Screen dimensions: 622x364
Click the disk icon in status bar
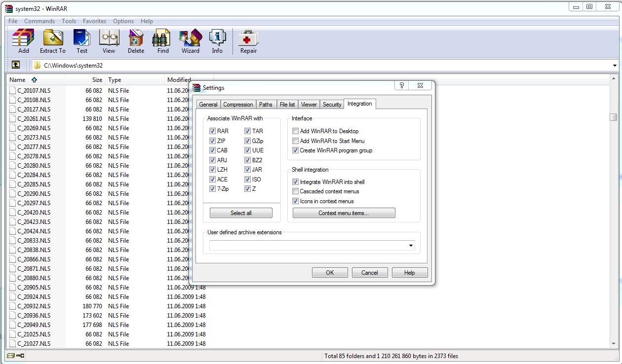(x=11, y=356)
